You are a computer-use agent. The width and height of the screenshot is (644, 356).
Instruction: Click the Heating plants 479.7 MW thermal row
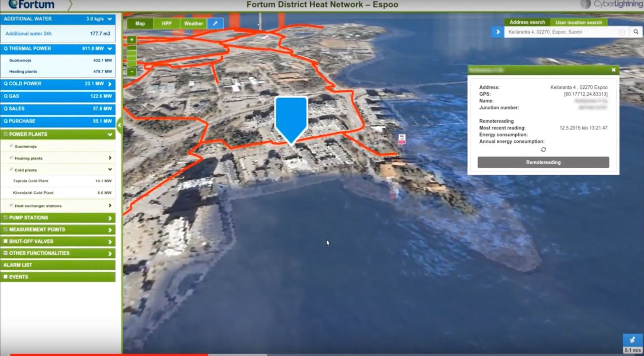click(58, 72)
